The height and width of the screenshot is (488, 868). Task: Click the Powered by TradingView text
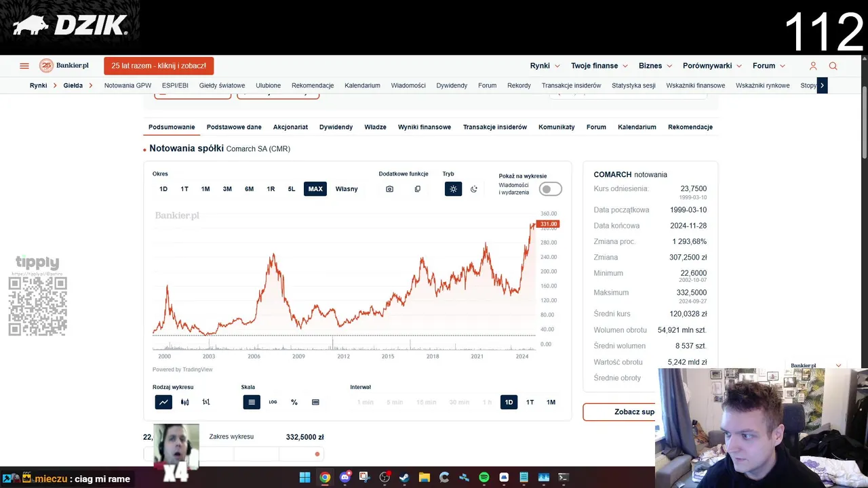click(182, 369)
